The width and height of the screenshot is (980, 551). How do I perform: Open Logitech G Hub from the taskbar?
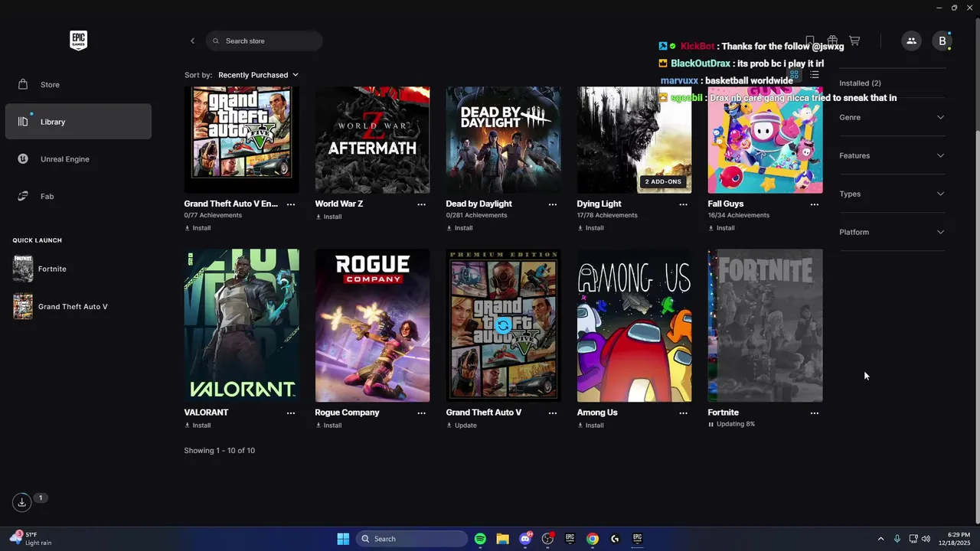click(x=615, y=539)
